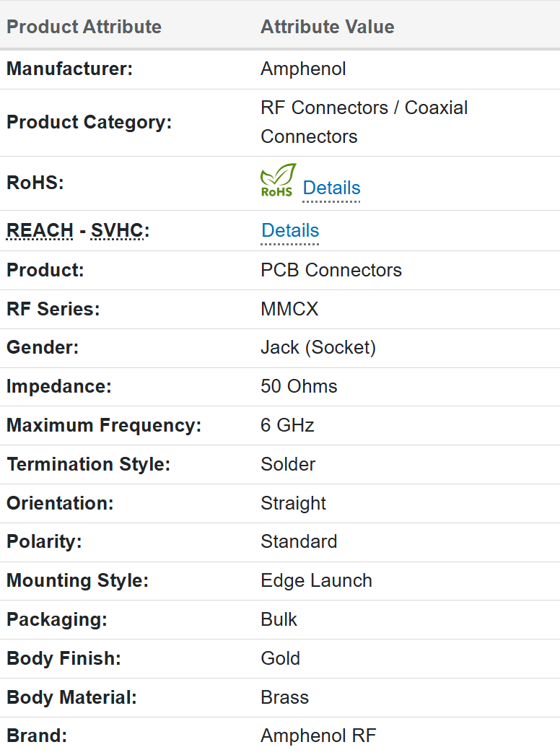This screenshot has height=755, width=560.
Task: Click the Attribute Value column header
Action: coord(327,27)
